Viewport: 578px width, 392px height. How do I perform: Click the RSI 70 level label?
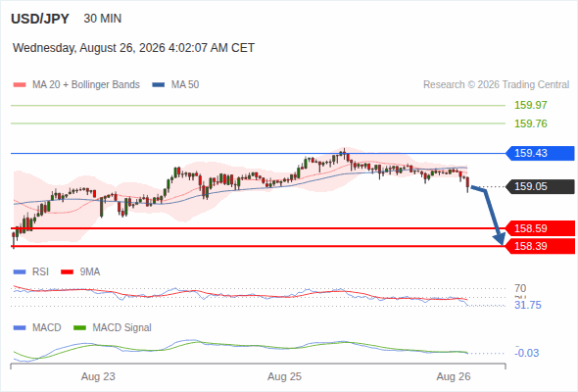pyautogui.click(x=520, y=288)
